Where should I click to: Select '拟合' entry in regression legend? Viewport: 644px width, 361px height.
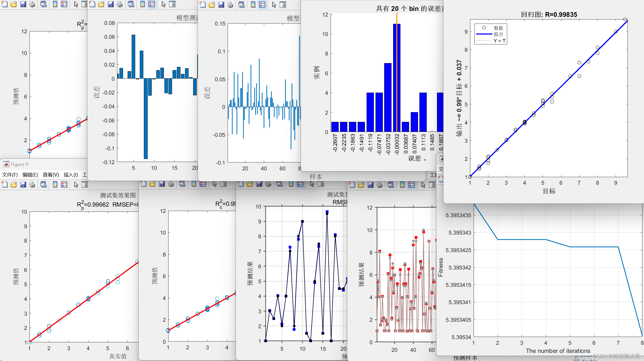[x=498, y=34]
